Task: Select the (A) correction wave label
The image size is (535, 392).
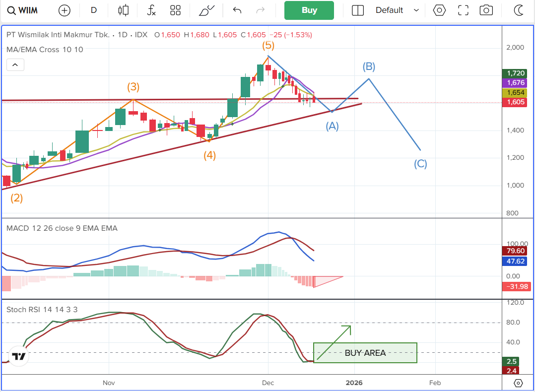Action: 332,126
